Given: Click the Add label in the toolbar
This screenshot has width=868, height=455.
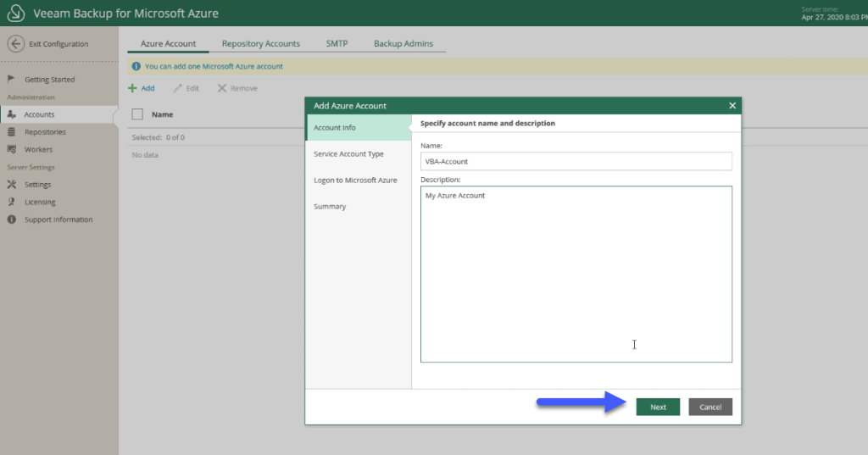Looking at the screenshot, I should pyautogui.click(x=147, y=88).
